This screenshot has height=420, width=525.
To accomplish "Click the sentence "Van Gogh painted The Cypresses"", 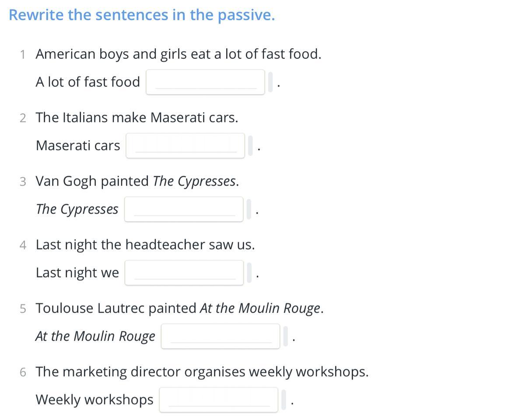I will point(137,181).
